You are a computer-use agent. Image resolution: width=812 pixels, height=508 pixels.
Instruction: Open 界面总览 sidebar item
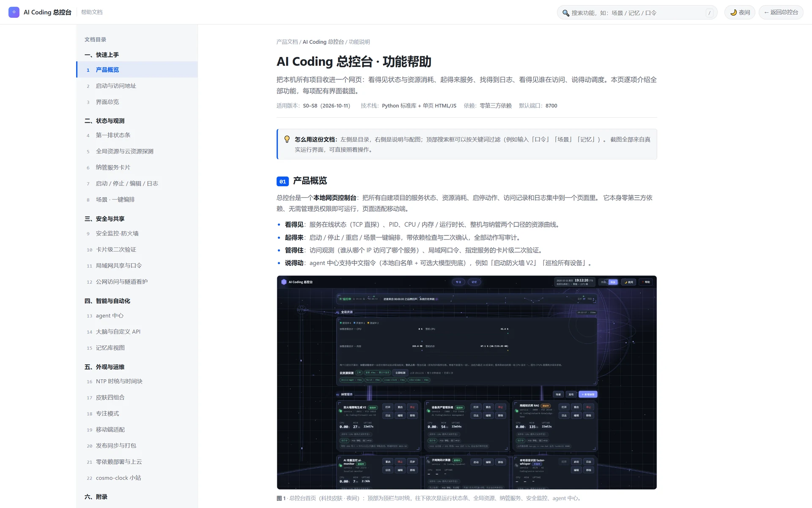tap(137, 102)
